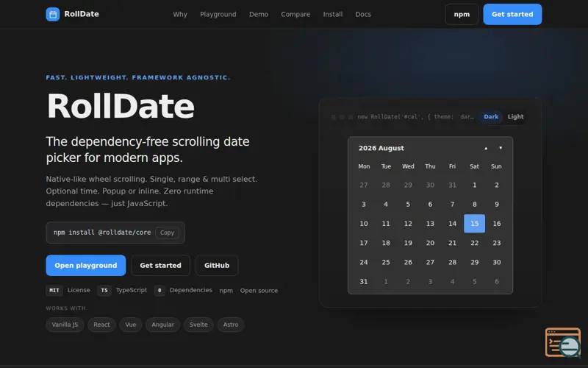Click the Open source link
Viewport: 588px width, 368px height.
[x=259, y=291]
